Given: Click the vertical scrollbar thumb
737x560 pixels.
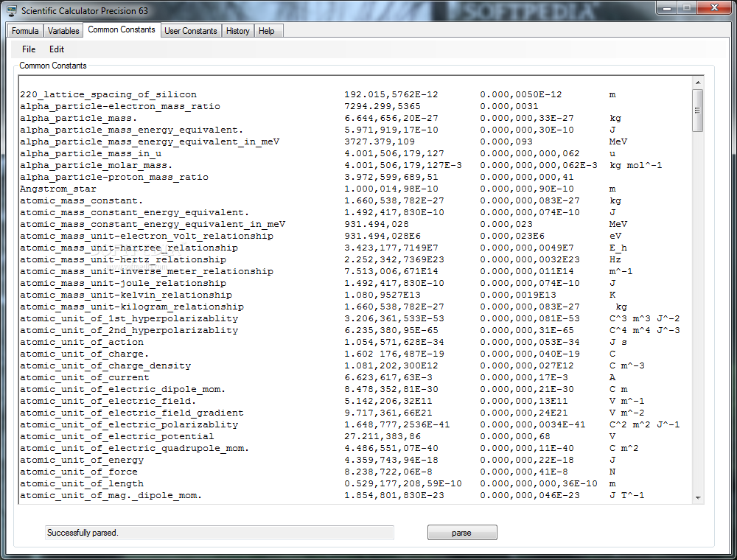Looking at the screenshot, I should click(698, 111).
